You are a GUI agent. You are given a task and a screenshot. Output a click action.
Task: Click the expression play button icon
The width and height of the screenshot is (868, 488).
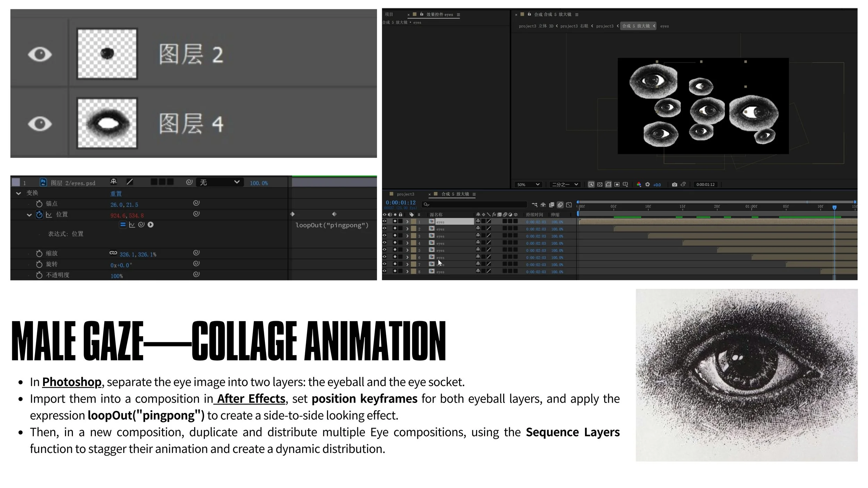coord(151,225)
